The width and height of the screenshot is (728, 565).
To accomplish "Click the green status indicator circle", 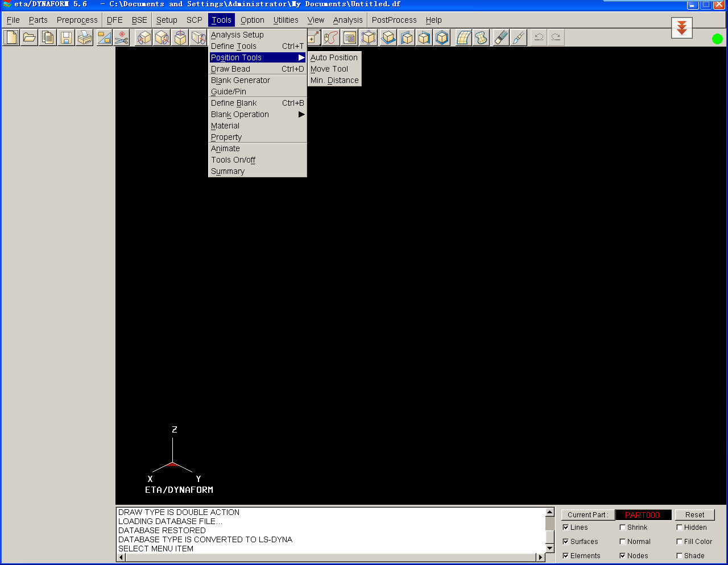I will (x=717, y=39).
